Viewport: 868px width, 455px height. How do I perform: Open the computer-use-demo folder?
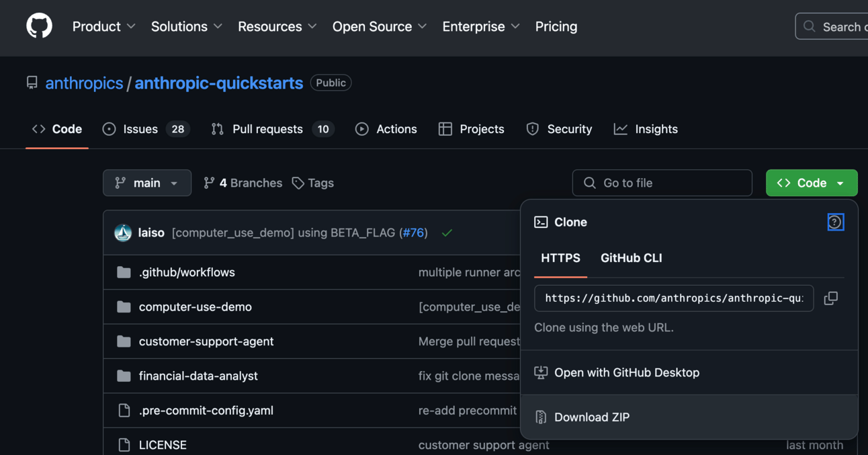click(195, 307)
